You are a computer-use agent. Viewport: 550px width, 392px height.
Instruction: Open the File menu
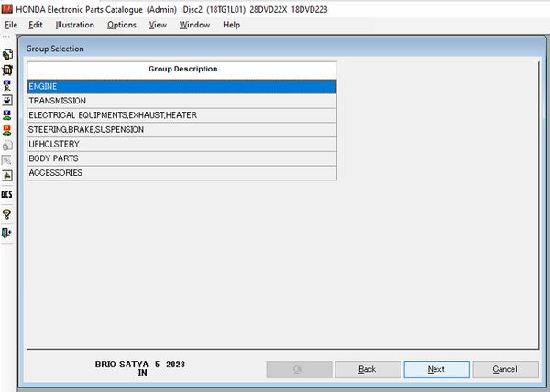(x=11, y=25)
